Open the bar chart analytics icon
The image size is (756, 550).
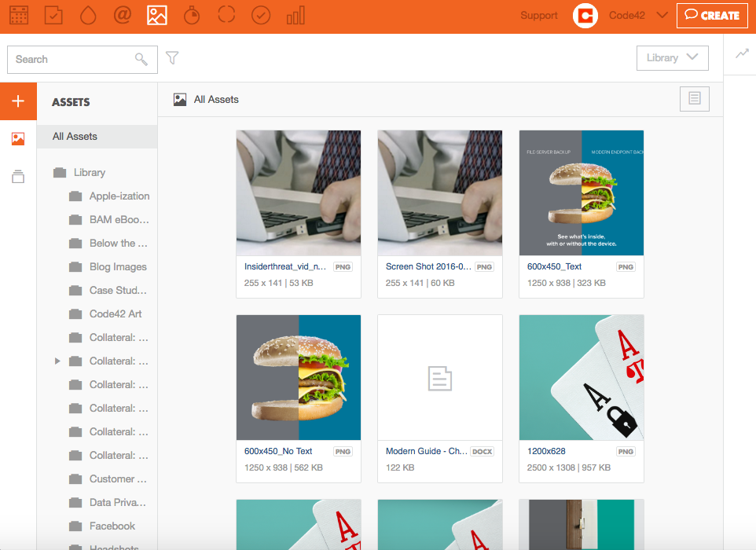point(295,16)
